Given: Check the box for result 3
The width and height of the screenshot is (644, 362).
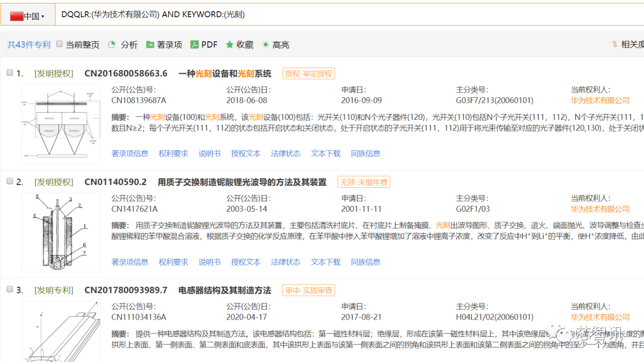Looking at the screenshot, I should pos(10,289).
